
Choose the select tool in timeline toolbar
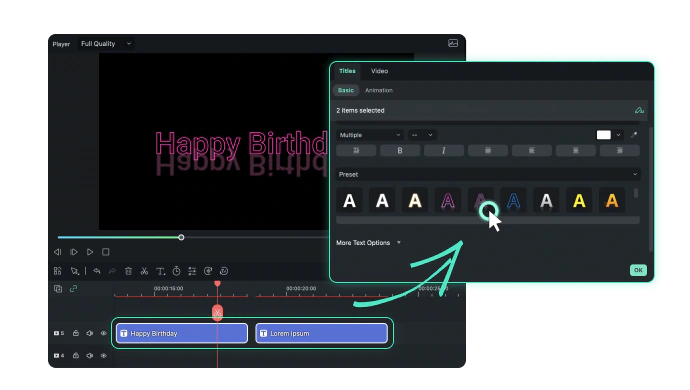point(75,271)
